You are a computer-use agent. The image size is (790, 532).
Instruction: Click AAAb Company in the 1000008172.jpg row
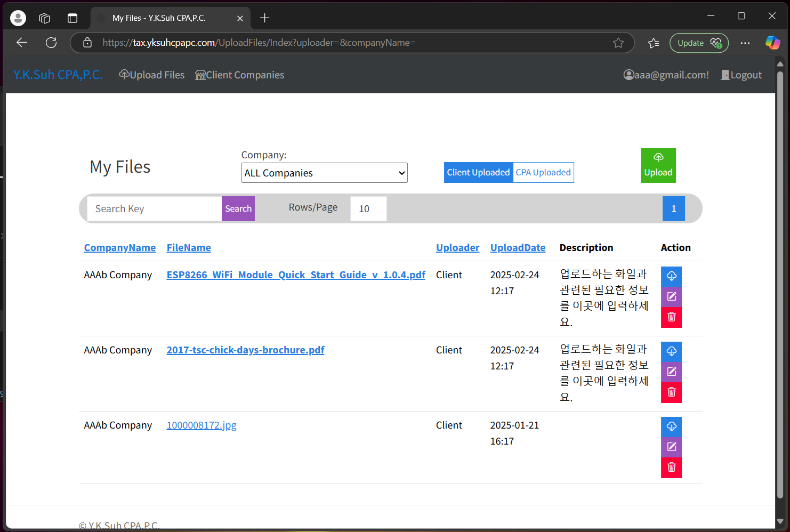[x=118, y=425]
